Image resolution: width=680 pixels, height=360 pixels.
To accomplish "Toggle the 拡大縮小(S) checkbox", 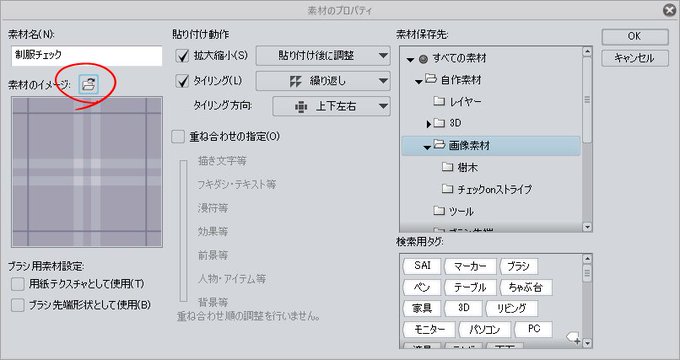I will coord(182,56).
